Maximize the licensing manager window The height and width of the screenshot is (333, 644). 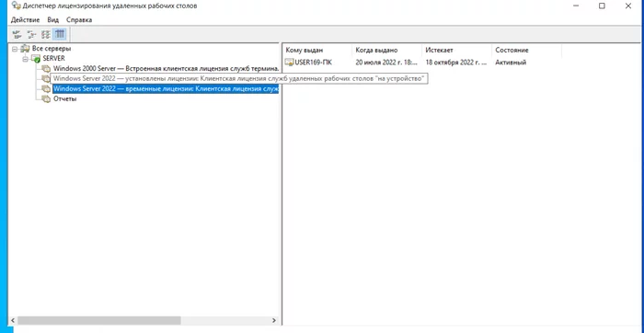pyautogui.click(x=602, y=6)
